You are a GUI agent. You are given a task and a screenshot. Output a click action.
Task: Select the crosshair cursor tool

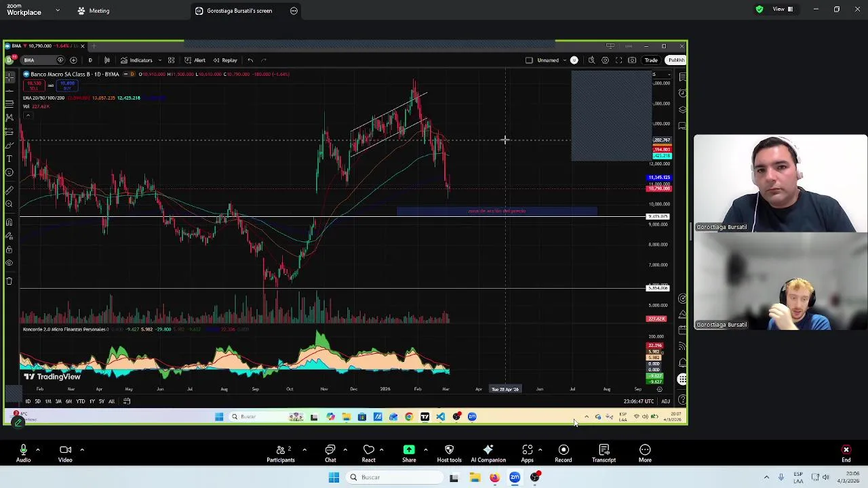pos(9,77)
